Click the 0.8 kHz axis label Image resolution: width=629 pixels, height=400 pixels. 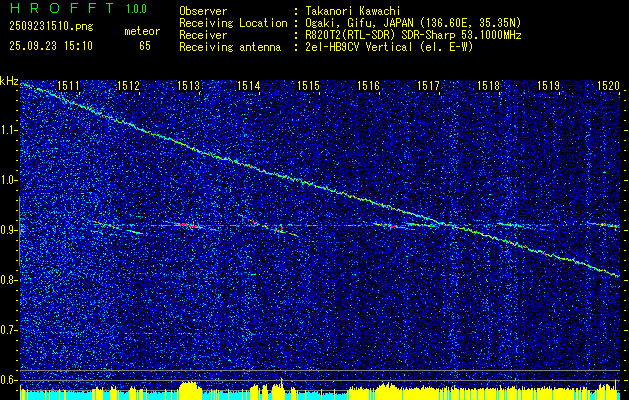[9, 280]
